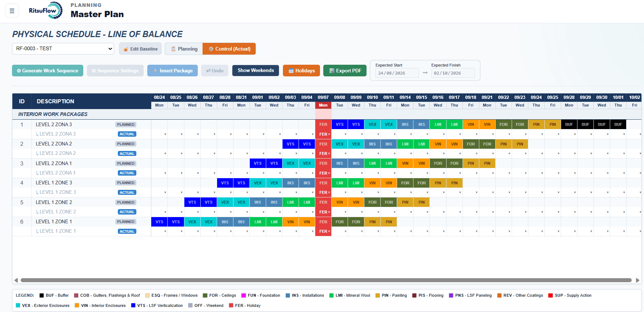
Task: Open FER dropdown in LEVEL 1 ZONE 3 actual row
Action: (323, 192)
